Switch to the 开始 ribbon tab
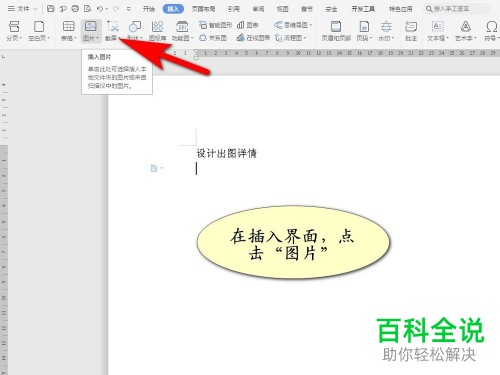 click(x=149, y=9)
